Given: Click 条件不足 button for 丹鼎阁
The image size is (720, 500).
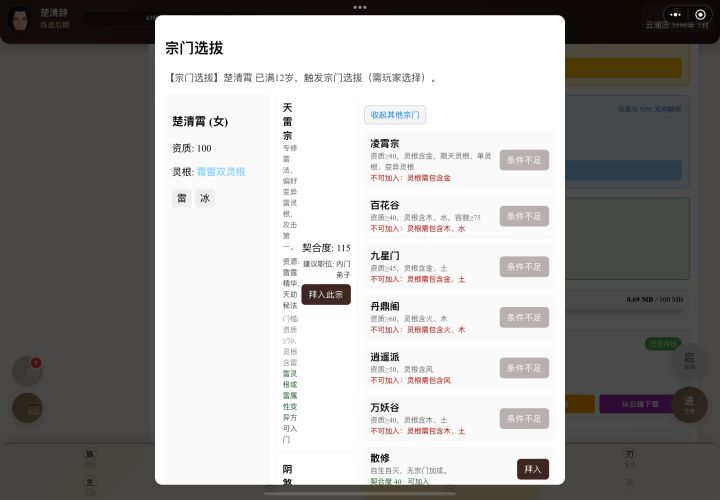Looking at the screenshot, I should [x=524, y=317].
